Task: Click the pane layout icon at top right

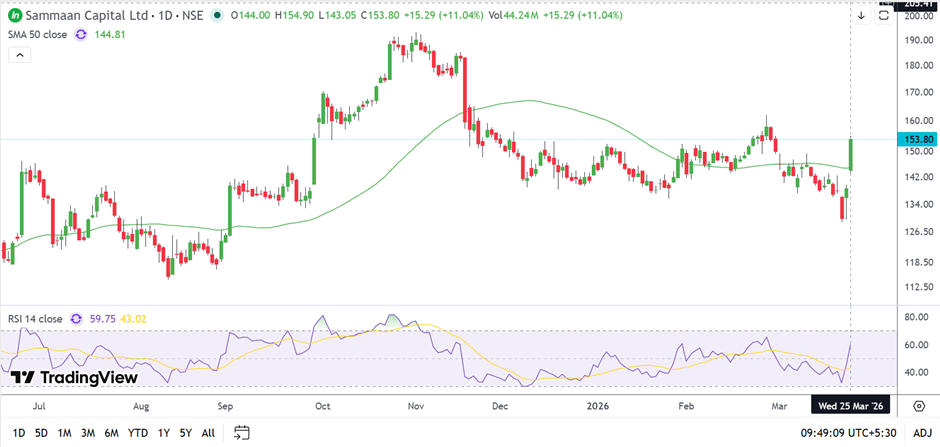Action: coord(884,15)
